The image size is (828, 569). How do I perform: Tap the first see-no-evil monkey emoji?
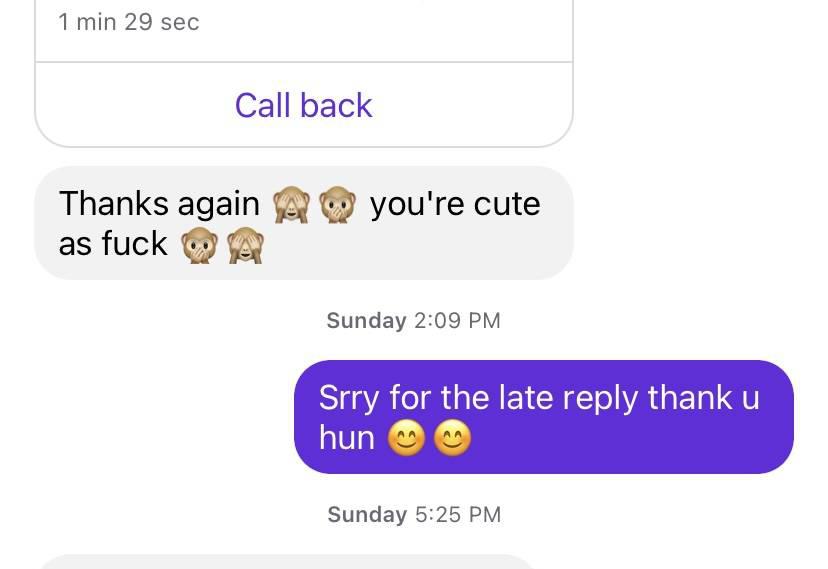[x=290, y=205]
